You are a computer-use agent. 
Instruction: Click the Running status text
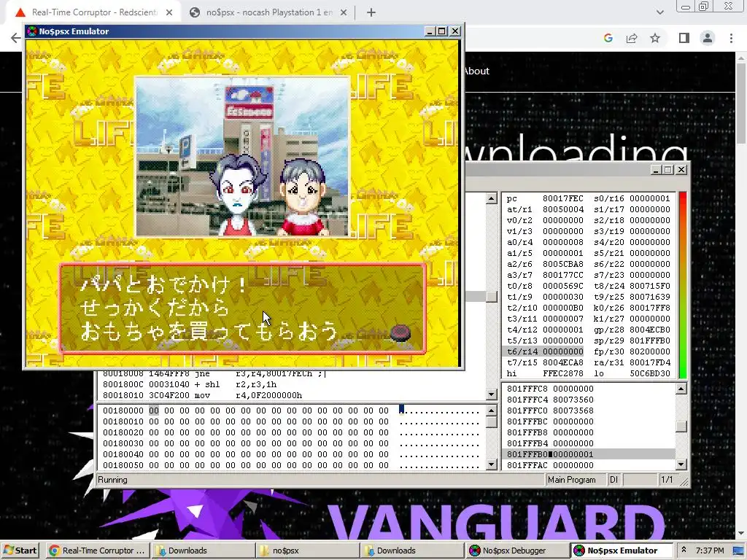112,480
